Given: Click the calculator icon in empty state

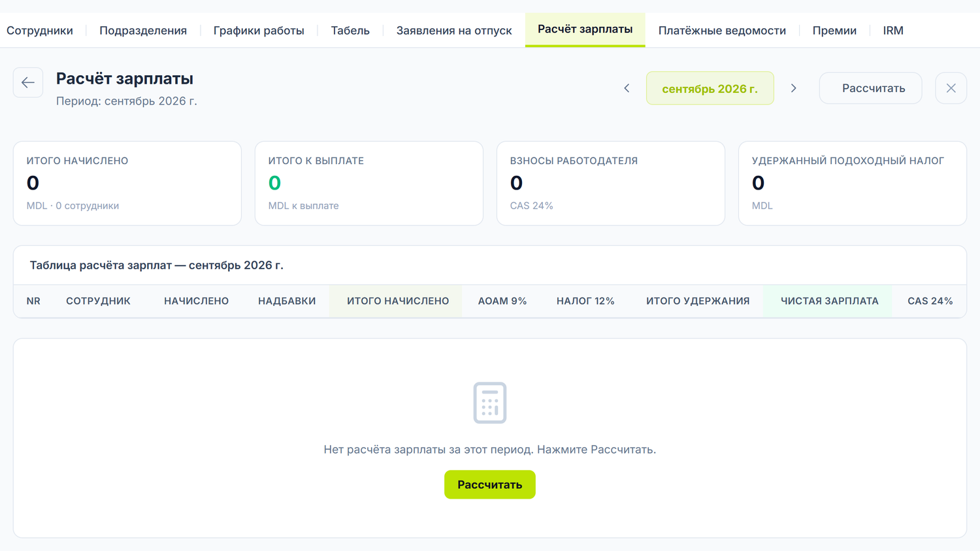Looking at the screenshot, I should point(490,403).
